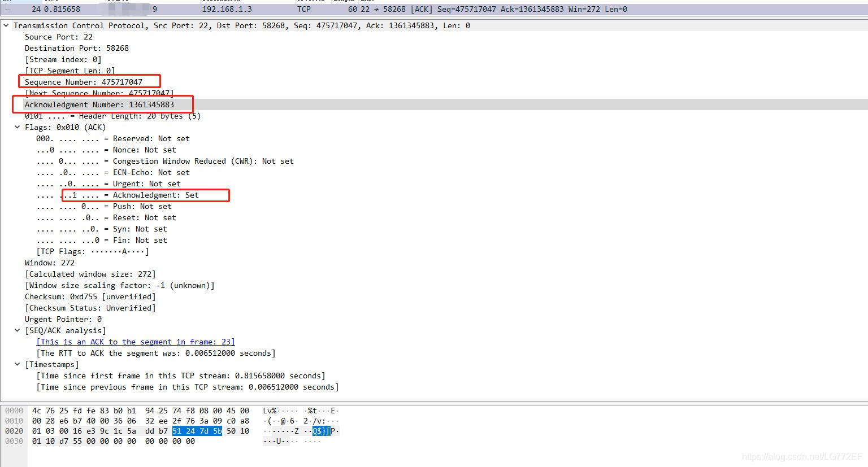This screenshot has height=467, width=868.
Task: Select Time since previous frame line
Action: [x=188, y=387]
